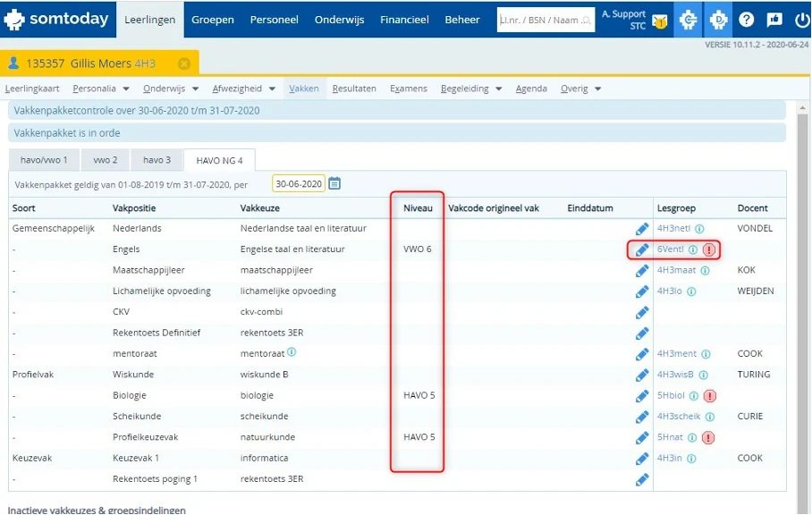Close the Gillis Moers student tab
The height and width of the screenshot is (515, 812).
coord(184,63)
